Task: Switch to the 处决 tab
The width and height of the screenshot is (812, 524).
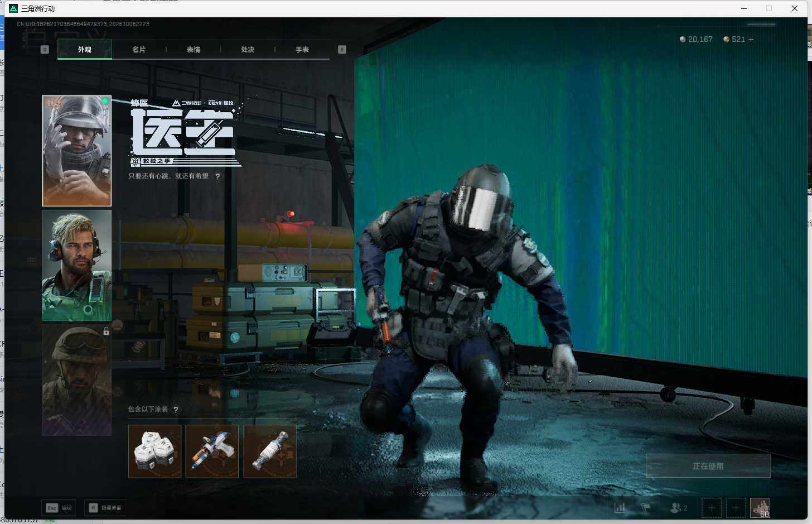Action: coord(248,50)
